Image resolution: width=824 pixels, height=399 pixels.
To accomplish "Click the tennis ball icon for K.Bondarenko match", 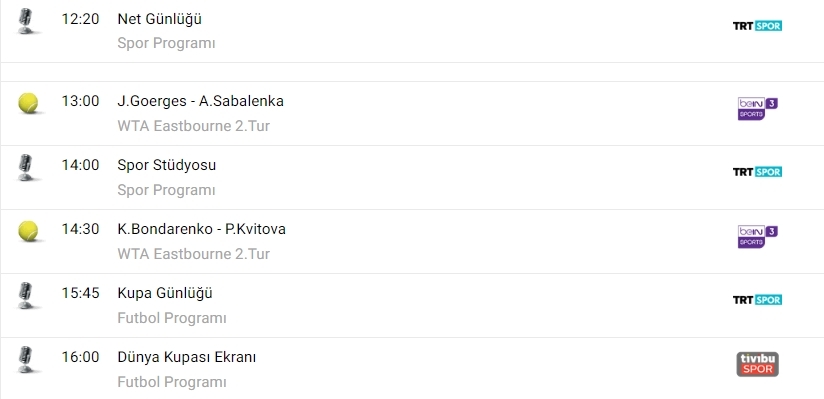I will 28,231.
